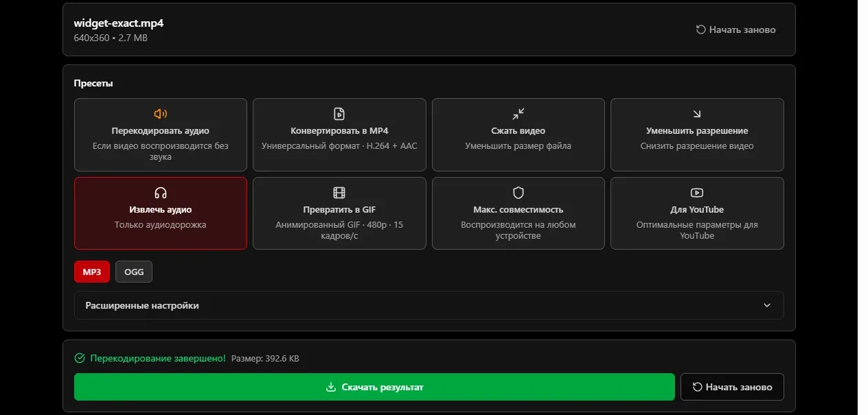
Task: Click Если видео воспроизводится без звука text
Action: tap(161, 151)
